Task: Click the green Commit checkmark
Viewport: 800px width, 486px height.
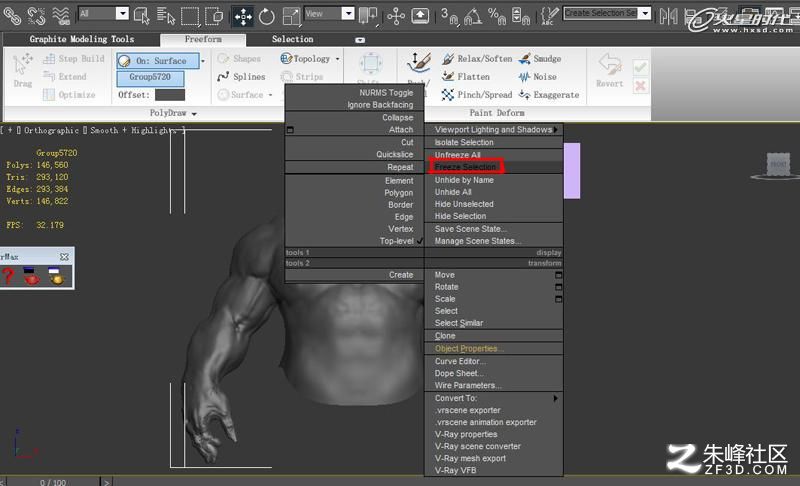Action: [x=640, y=67]
